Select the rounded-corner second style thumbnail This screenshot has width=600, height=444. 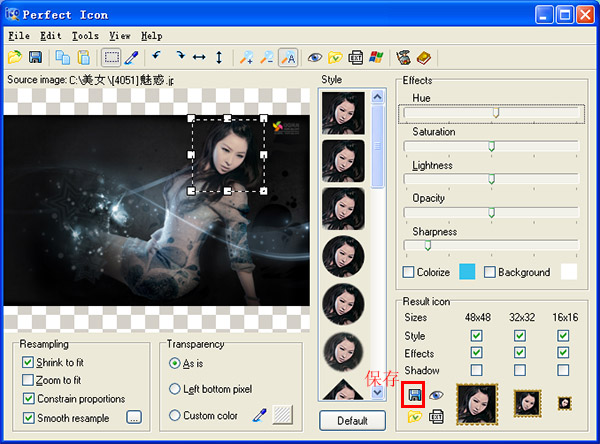click(x=343, y=161)
